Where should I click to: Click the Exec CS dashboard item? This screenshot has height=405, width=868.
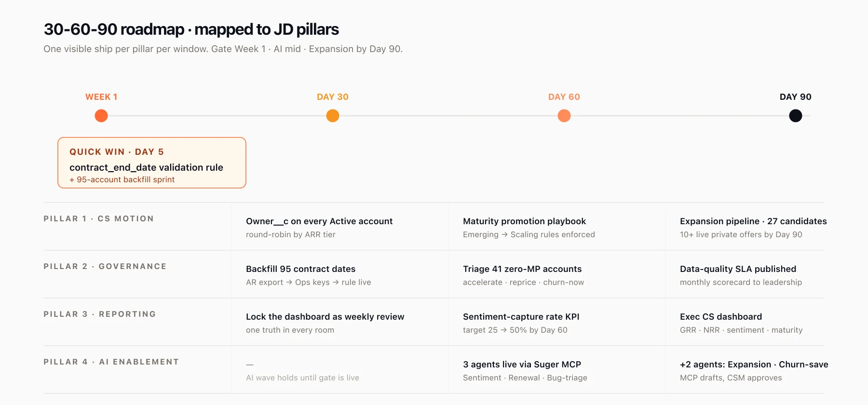point(721,317)
